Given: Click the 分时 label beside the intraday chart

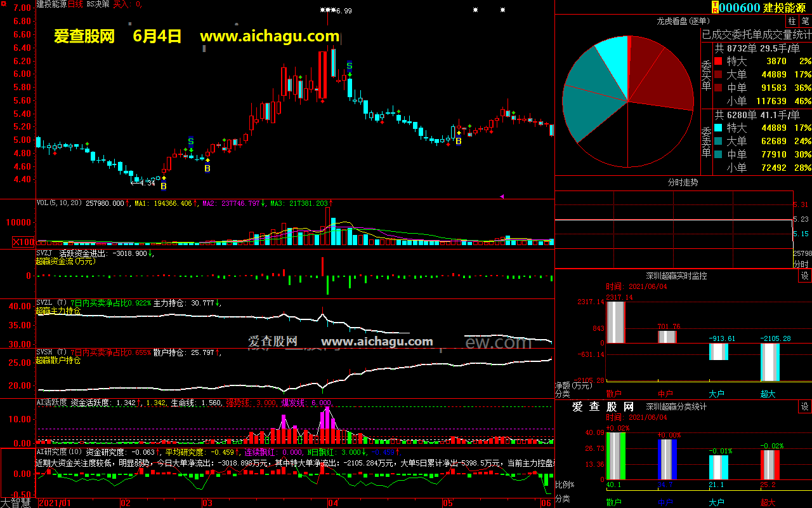Looking at the screenshot, I should click(x=801, y=264).
